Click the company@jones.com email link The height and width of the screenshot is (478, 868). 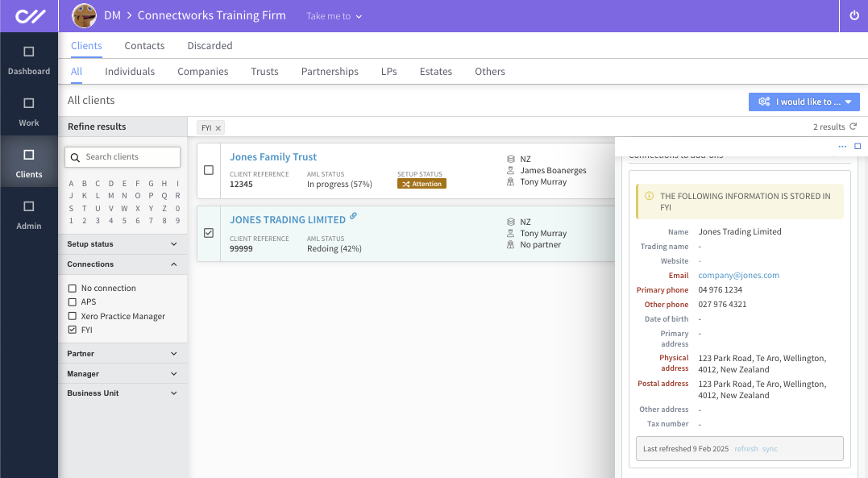(738, 276)
